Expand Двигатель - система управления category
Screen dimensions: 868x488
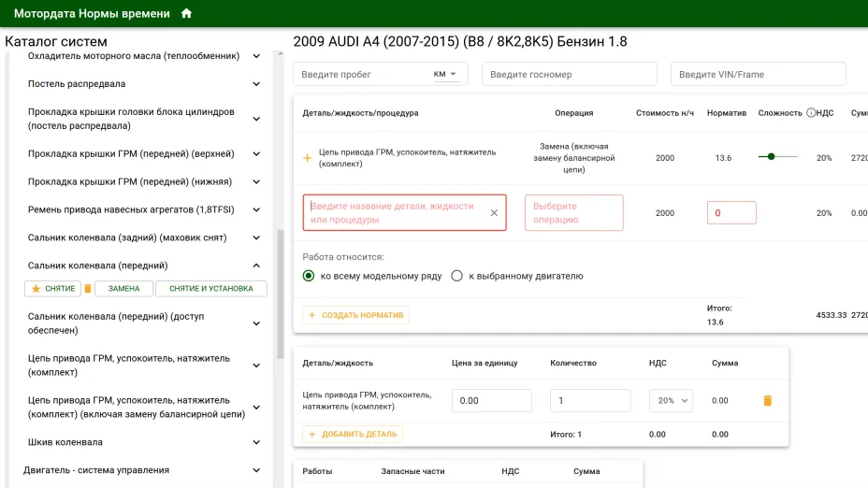pos(256,470)
